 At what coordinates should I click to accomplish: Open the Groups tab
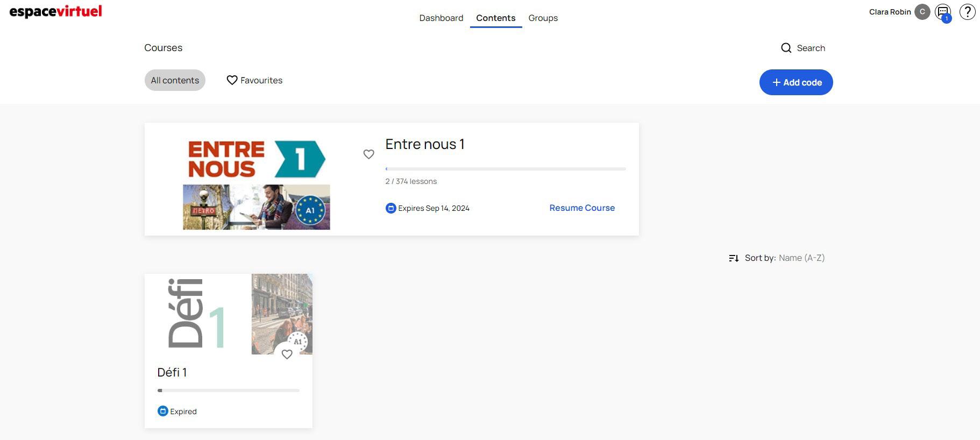tap(543, 18)
